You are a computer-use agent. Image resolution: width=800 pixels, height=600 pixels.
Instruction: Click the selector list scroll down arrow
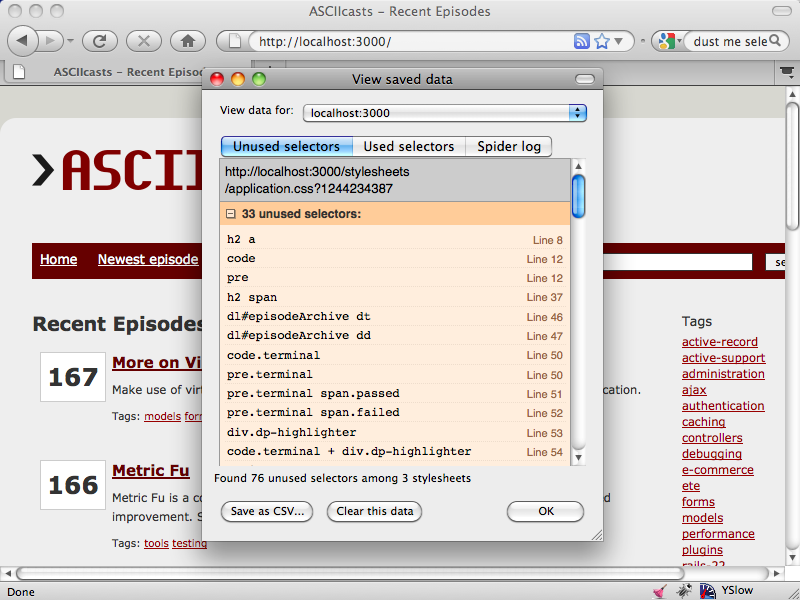pos(578,457)
